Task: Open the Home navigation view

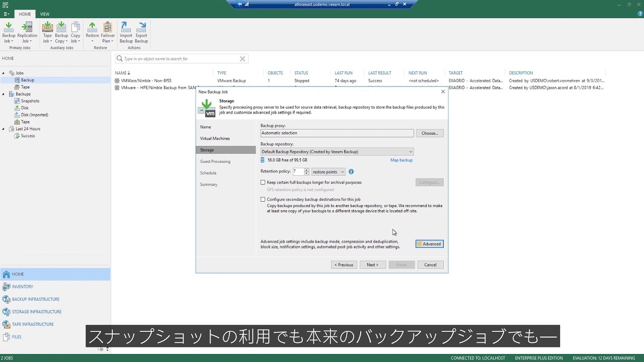Action: pyautogui.click(x=55, y=274)
